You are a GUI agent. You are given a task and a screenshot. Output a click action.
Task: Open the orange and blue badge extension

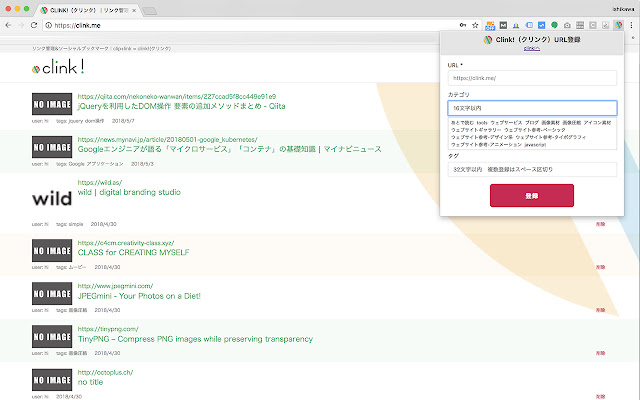coord(490,26)
